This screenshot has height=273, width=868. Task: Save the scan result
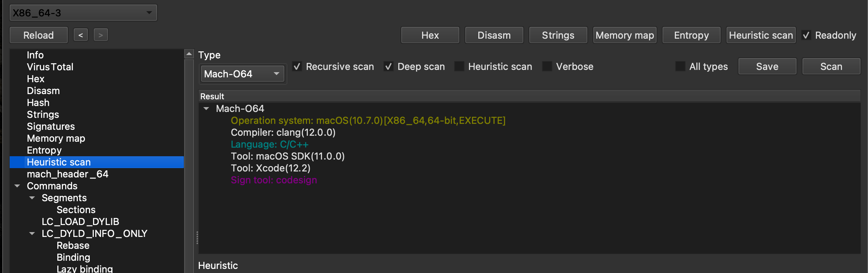(767, 66)
